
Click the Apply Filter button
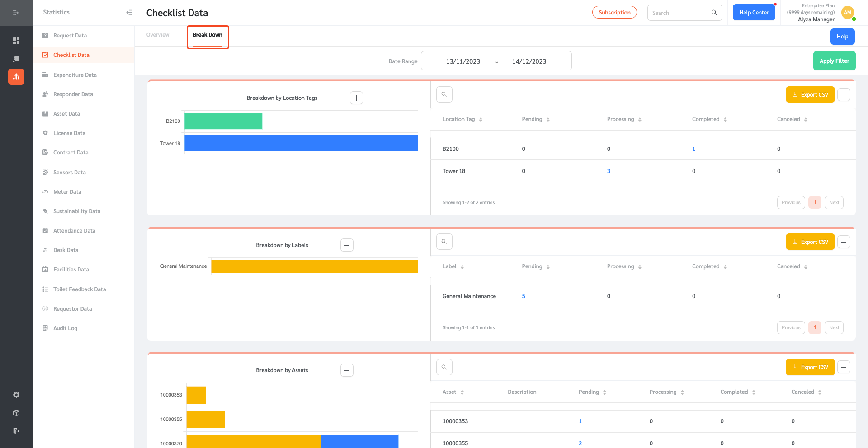835,61
